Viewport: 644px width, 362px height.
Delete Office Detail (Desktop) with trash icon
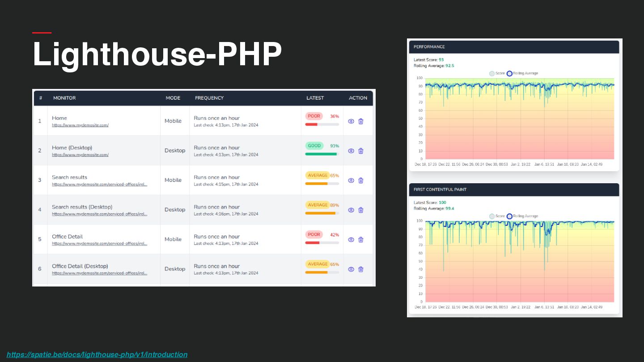(361, 269)
